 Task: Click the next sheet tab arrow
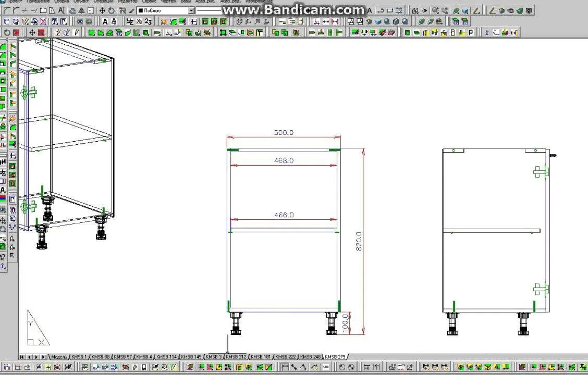click(36, 357)
